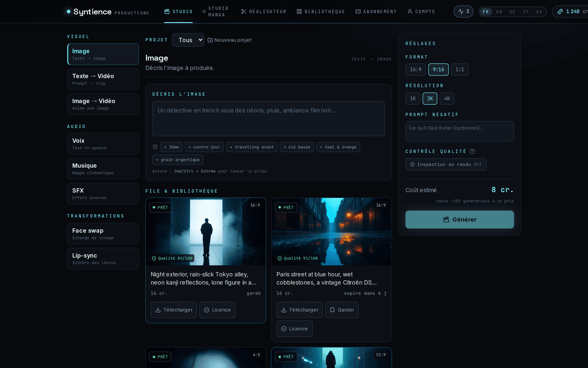Keep the Paris street image with Garder
This screenshot has width=588, height=368.
point(342,310)
